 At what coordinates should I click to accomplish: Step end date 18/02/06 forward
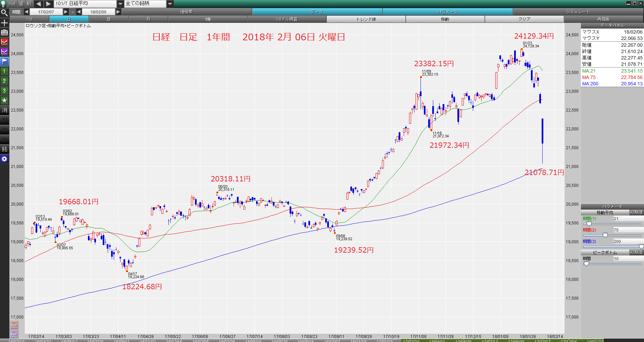[118, 12]
